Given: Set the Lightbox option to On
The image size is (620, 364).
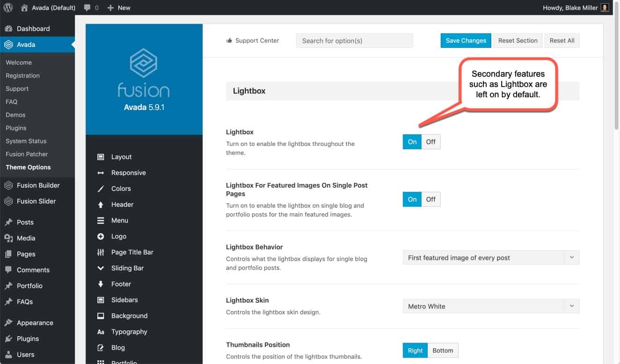Looking at the screenshot, I should pyautogui.click(x=412, y=142).
